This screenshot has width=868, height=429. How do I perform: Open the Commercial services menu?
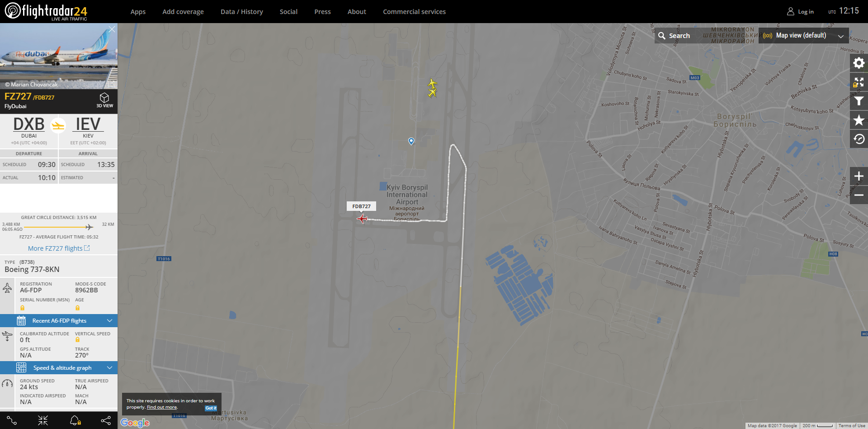tap(414, 12)
